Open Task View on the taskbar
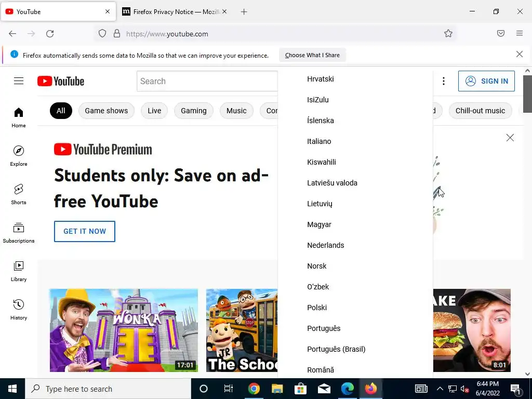The image size is (532, 399). (x=229, y=389)
